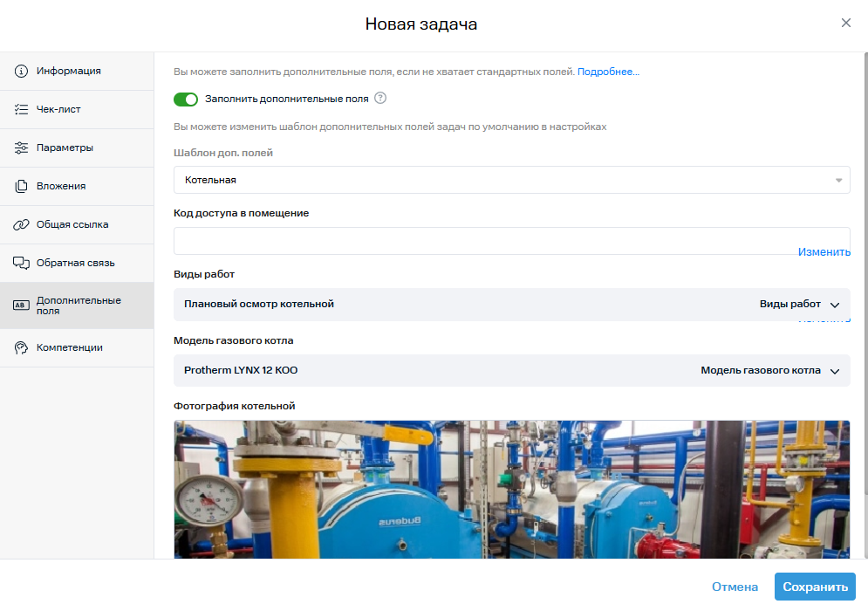Click the Компетенции head icon

[22, 347]
